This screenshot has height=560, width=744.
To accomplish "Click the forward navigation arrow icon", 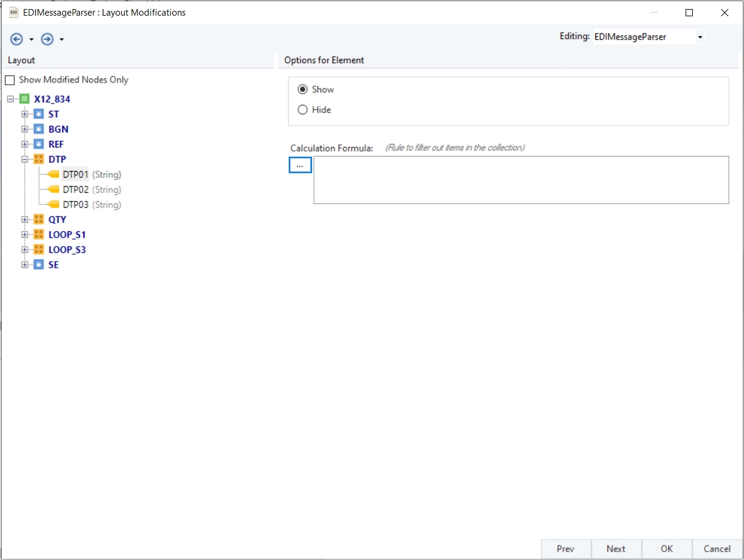I will (x=47, y=39).
